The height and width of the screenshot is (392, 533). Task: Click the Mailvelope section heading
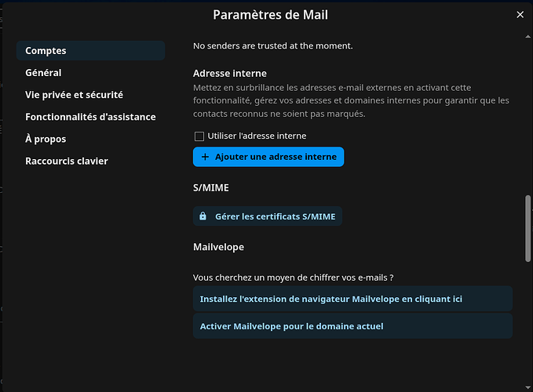click(x=218, y=247)
